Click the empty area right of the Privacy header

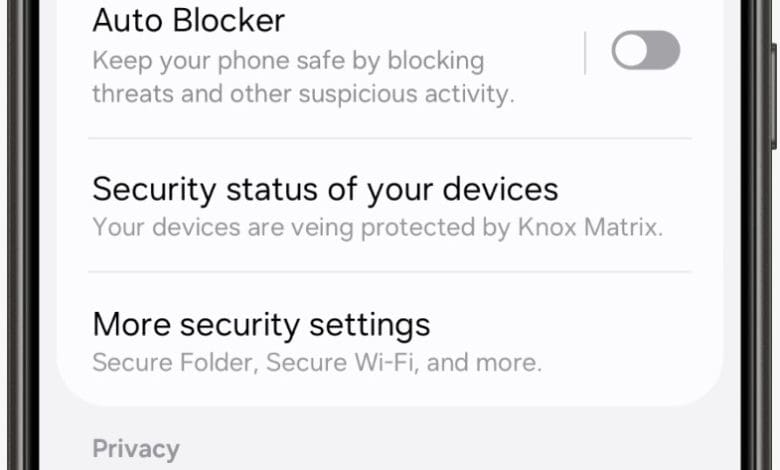coord(450,448)
